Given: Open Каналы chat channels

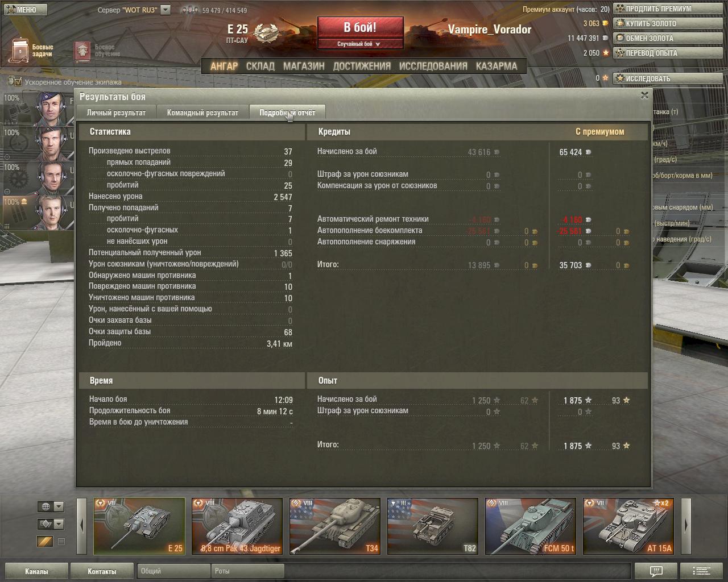Looking at the screenshot, I should click(x=36, y=571).
